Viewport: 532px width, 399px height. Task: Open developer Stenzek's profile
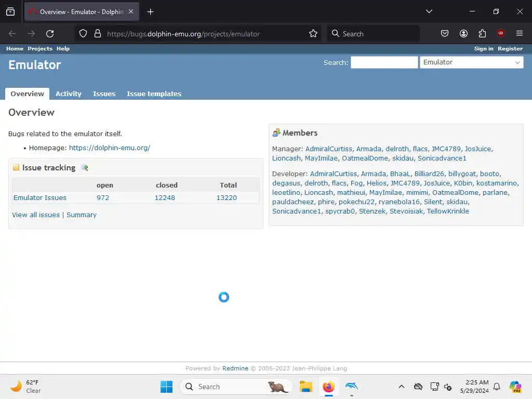pos(372,211)
